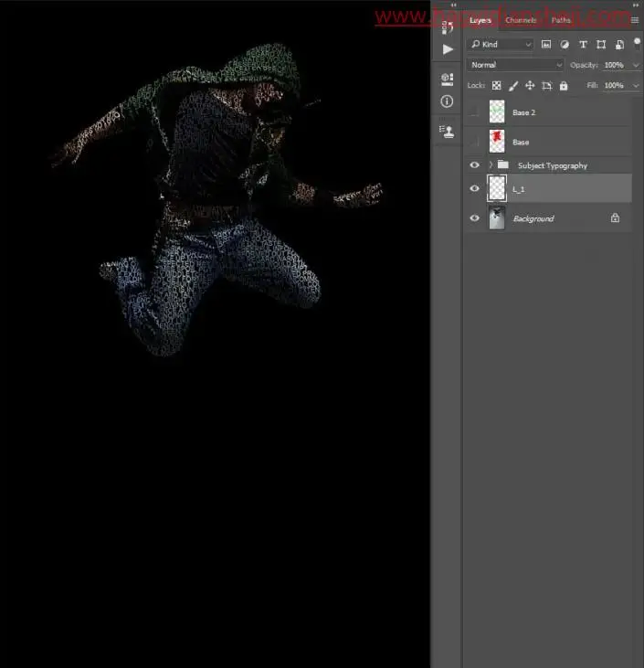This screenshot has width=644, height=668.
Task: Click the Opacity label
Action: tap(584, 65)
